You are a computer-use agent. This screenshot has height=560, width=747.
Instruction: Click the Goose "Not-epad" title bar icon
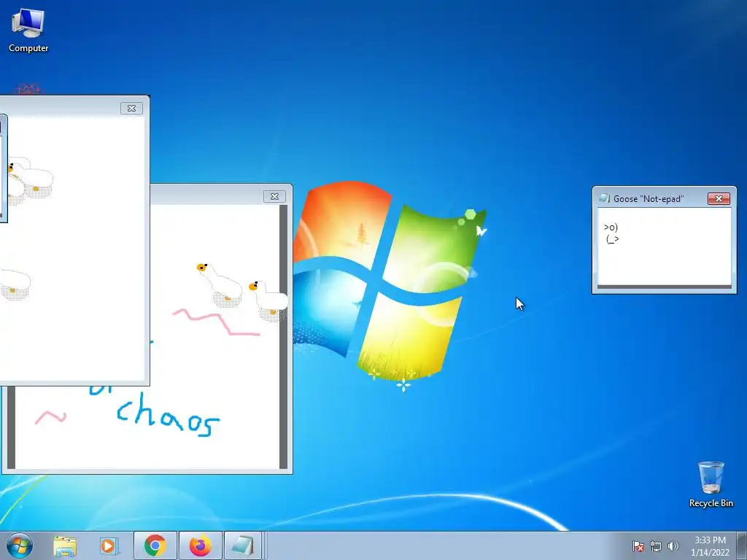pos(604,198)
